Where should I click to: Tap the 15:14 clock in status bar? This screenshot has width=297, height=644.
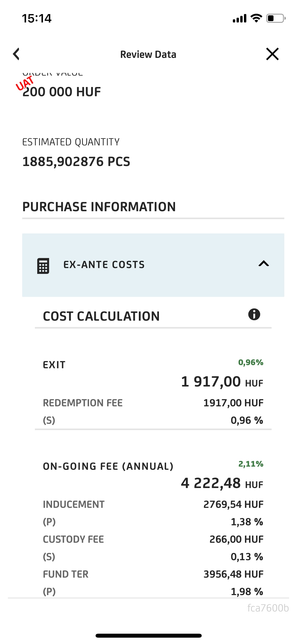click(37, 19)
